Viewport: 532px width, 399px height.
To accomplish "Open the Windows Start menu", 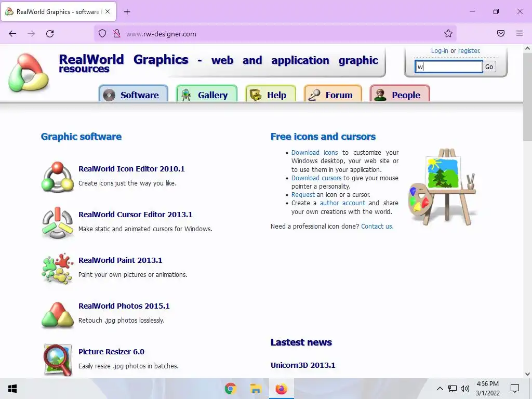I will pyautogui.click(x=12, y=389).
